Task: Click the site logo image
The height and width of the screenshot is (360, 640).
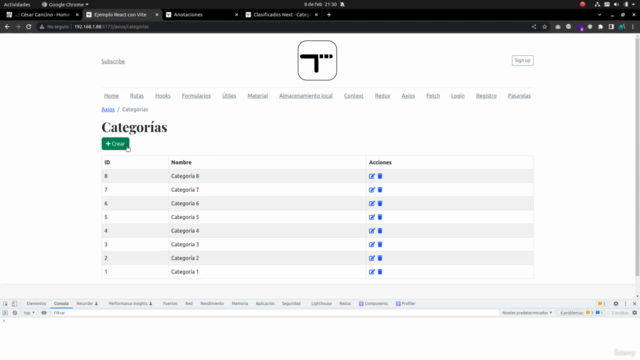Action: click(317, 60)
